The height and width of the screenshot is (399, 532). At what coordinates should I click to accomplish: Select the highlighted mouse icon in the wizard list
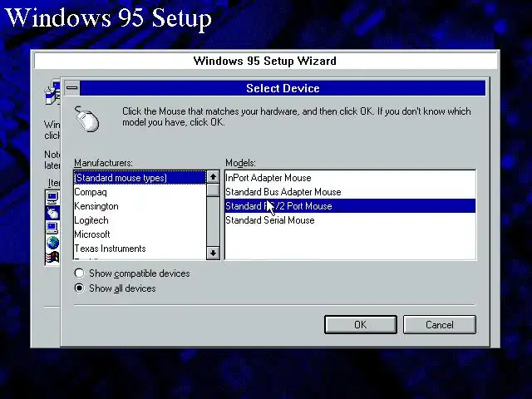pos(52,213)
